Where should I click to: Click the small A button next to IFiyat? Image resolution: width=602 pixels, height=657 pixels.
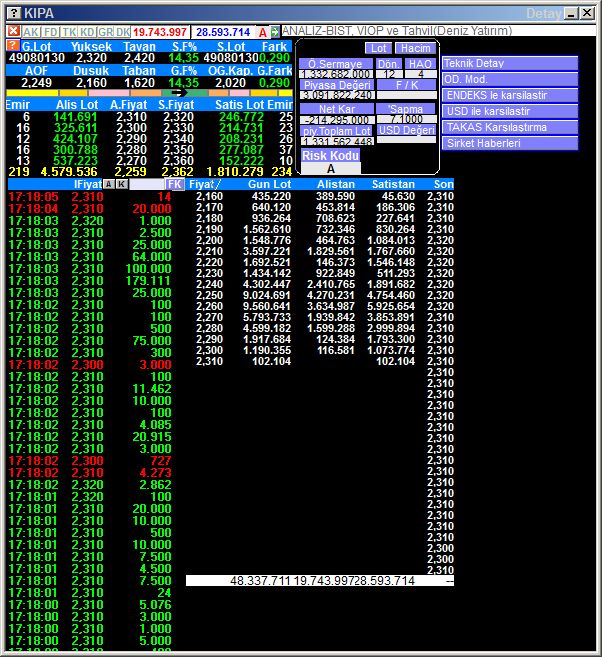[x=109, y=184]
